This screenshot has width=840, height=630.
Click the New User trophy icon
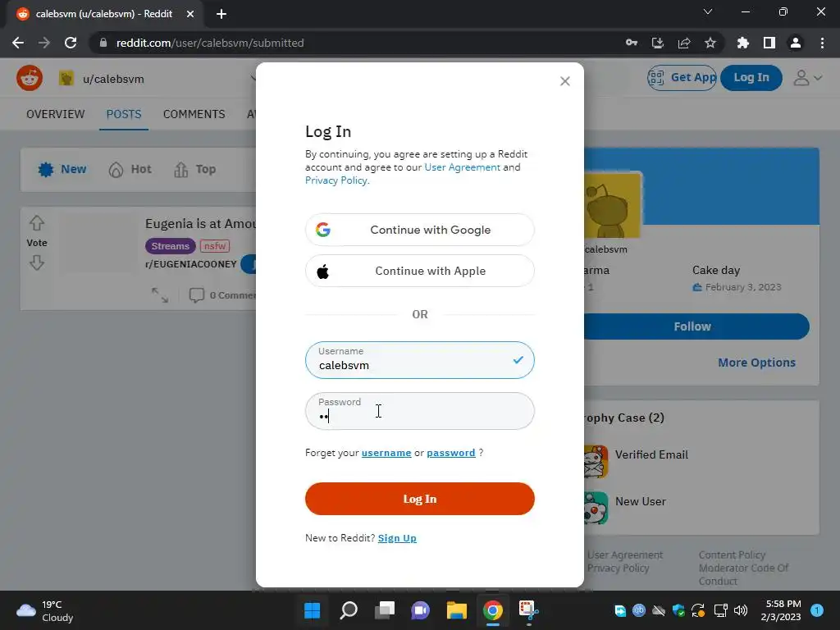[596, 508]
